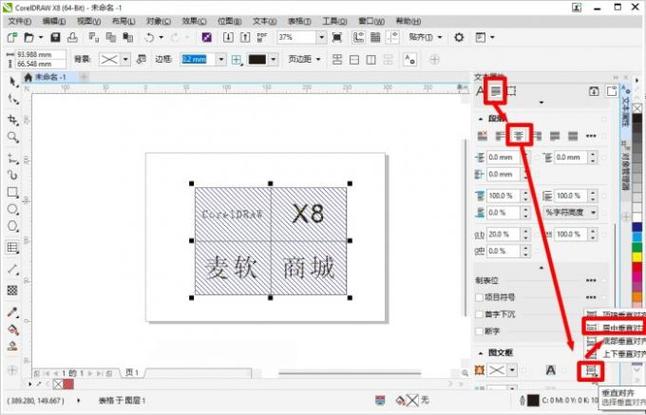Click the Cut icon in toolbar
The image size is (646, 415).
pos(94,38)
